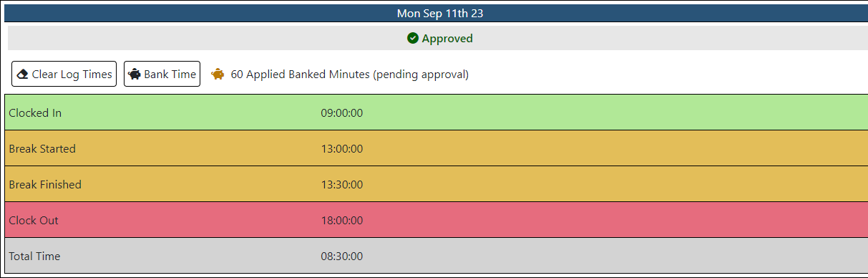Click the gray Approved status bar

(437, 38)
